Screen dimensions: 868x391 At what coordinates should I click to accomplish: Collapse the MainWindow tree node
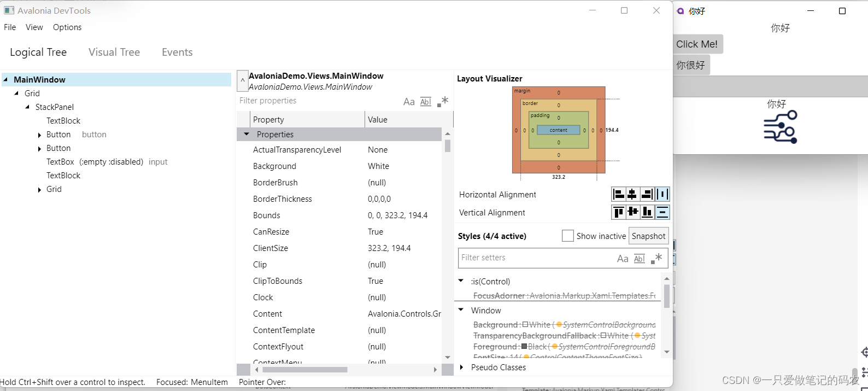[5, 79]
